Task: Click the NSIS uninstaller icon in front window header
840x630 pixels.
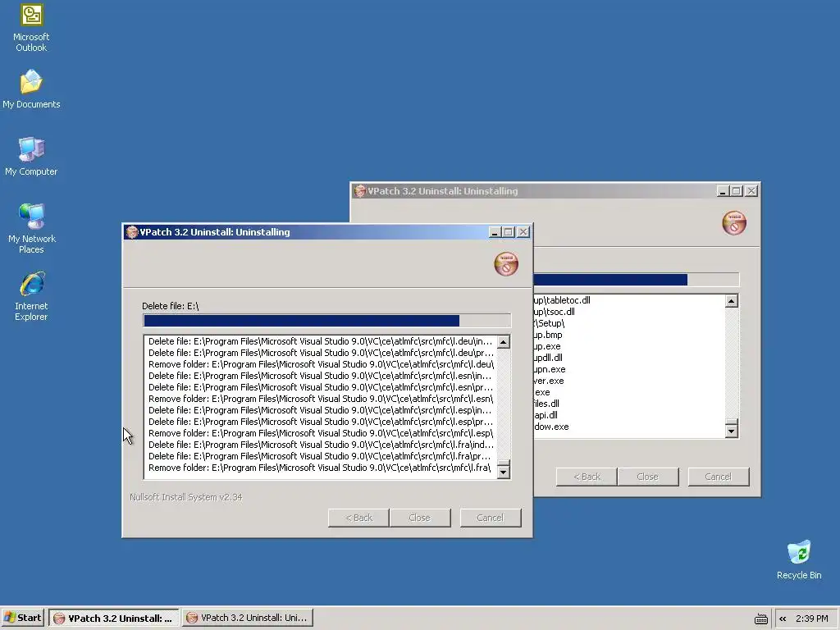Action: click(505, 264)
